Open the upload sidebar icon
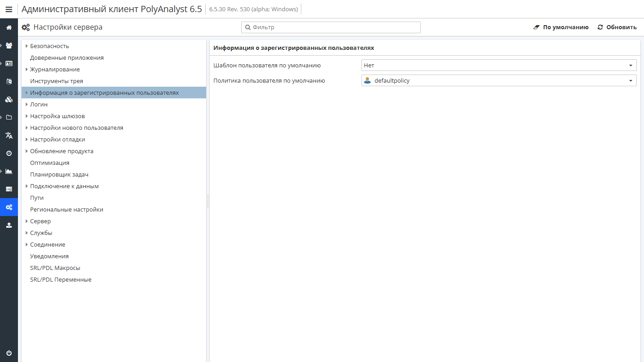The image size is (644, 362). 9,225
